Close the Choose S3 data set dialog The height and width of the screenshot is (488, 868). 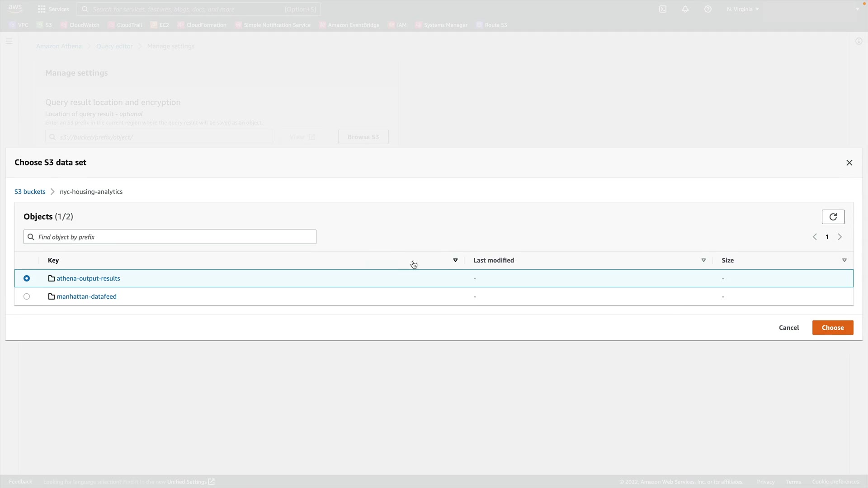tap(849, 163)
